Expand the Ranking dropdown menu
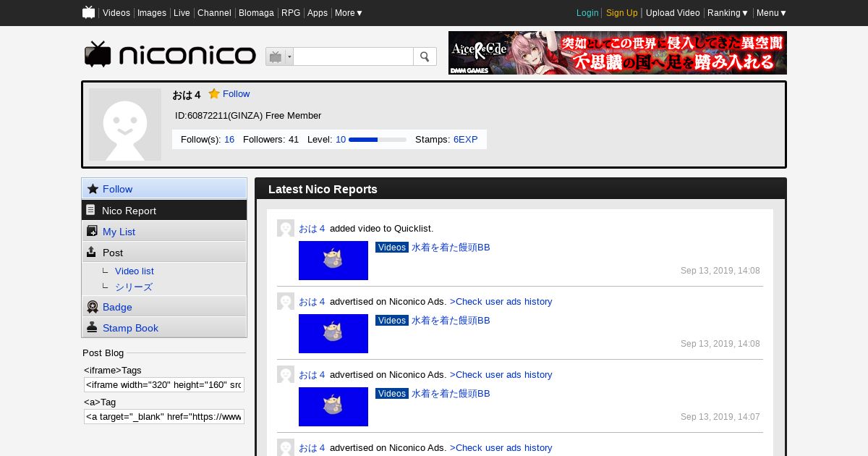This screenshot has width=868, height=456. point(728,13)
